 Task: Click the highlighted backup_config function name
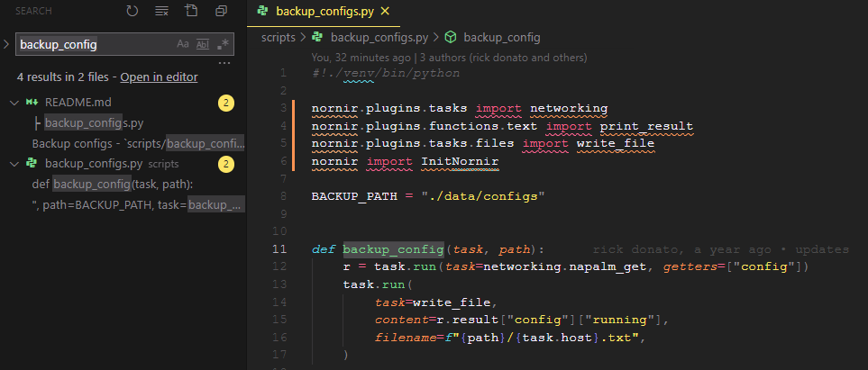[x=393, y=249]
